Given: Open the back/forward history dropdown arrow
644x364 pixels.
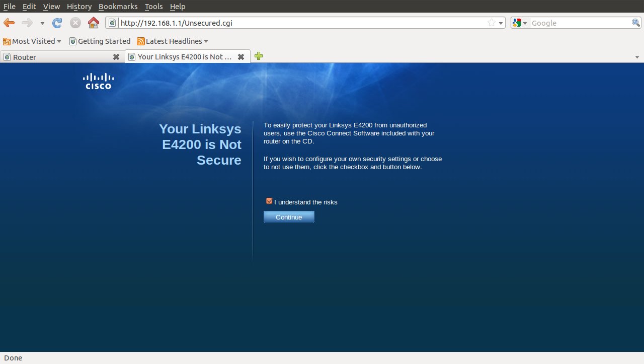Looking at the screenshot, I should (42, 23).
